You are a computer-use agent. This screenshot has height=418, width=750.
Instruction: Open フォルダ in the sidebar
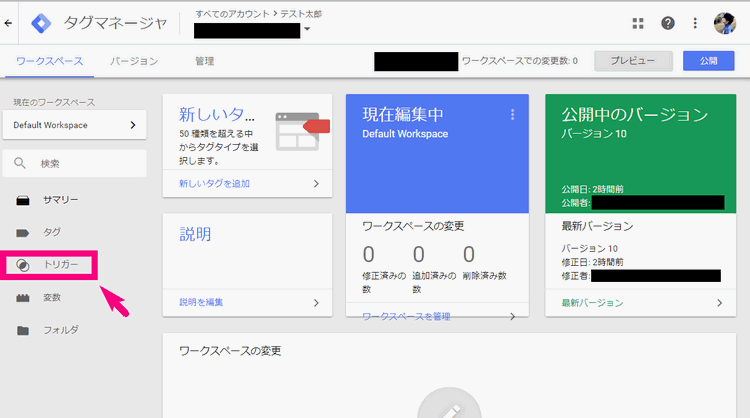point(61,330)
